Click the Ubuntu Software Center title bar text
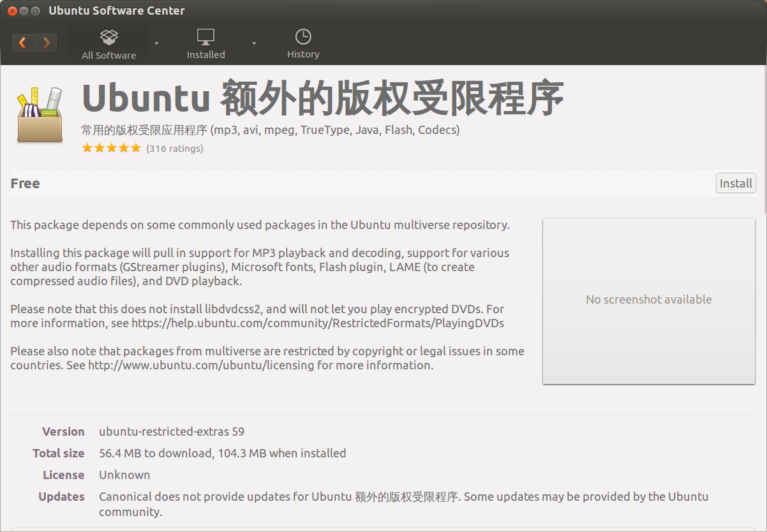 pos(117,11)
